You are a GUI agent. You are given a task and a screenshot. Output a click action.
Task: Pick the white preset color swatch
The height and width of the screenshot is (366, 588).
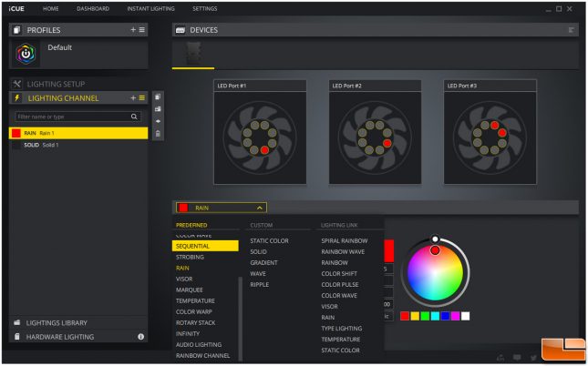(x=465, y=316)
